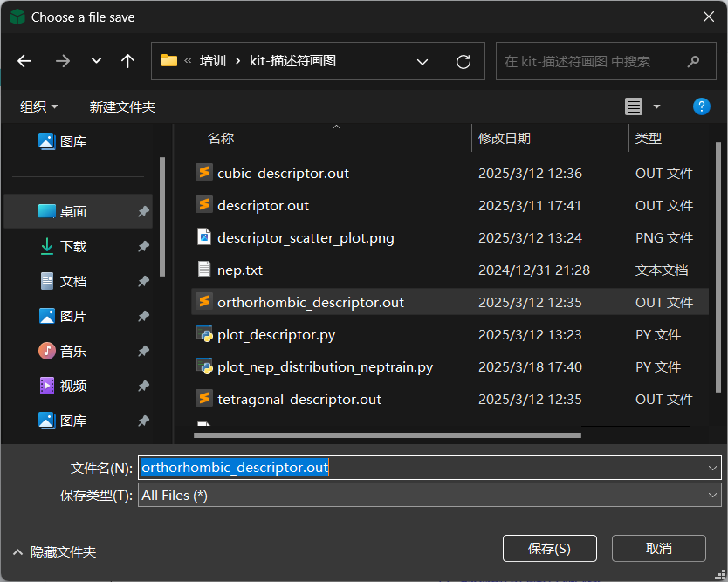Click the pin icon beside 音乐

pos(143,351)
